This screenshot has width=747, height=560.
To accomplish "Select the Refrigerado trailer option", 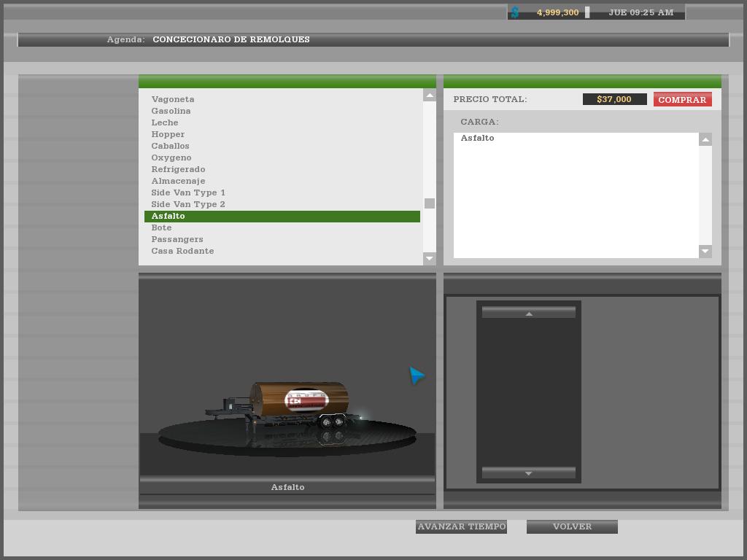I will point(178,169).
